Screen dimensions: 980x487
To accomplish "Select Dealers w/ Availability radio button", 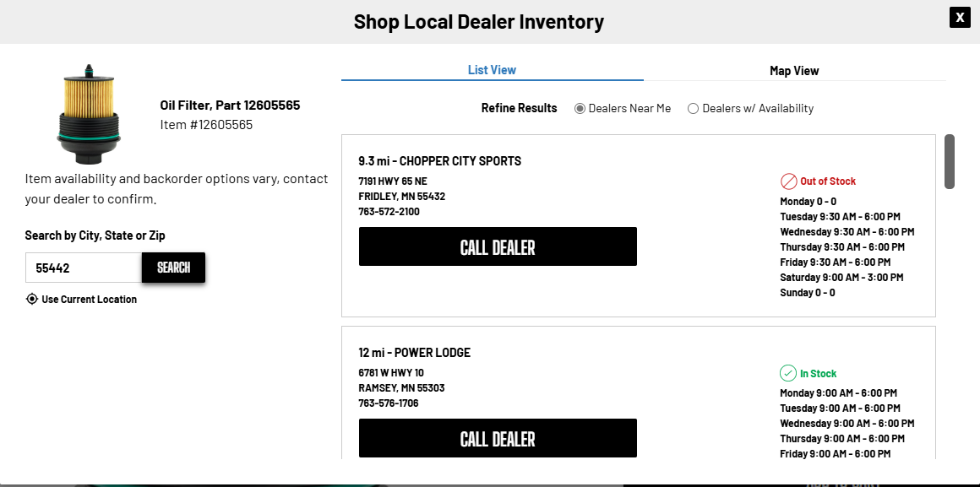I will [694, 108].
